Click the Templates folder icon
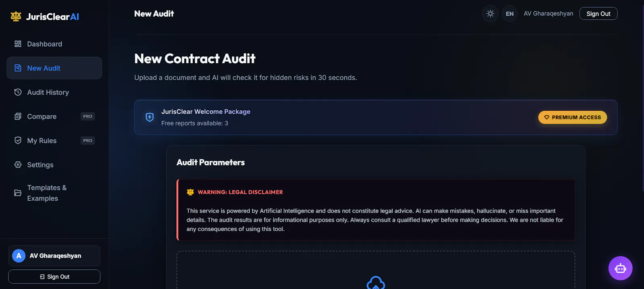 pos(18,193)
